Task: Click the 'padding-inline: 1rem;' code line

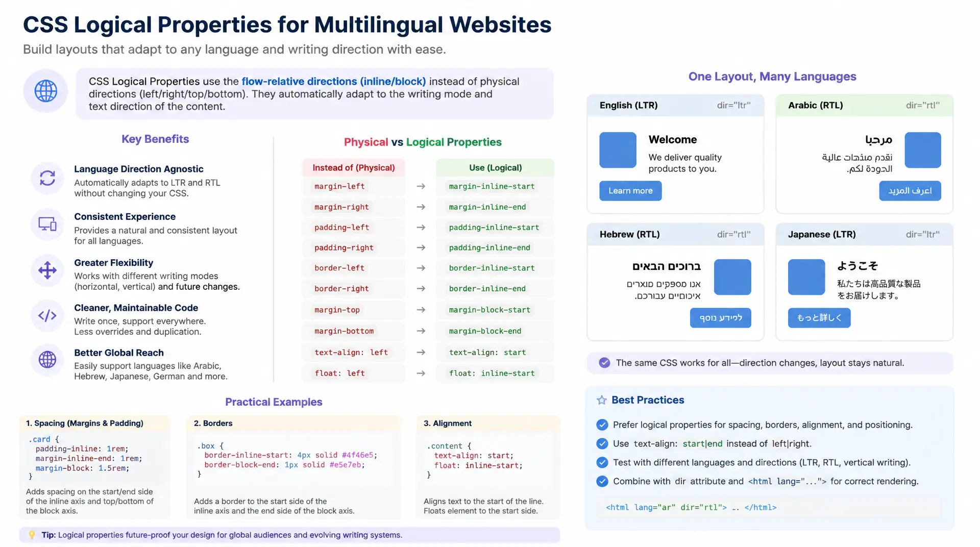Action: (x=82, y=449)
